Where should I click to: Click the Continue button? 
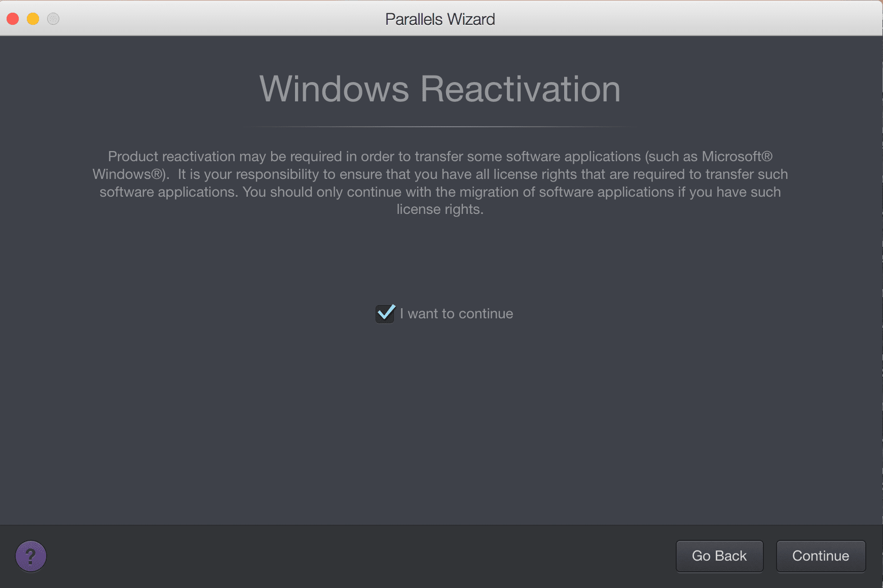pos(821,556)
